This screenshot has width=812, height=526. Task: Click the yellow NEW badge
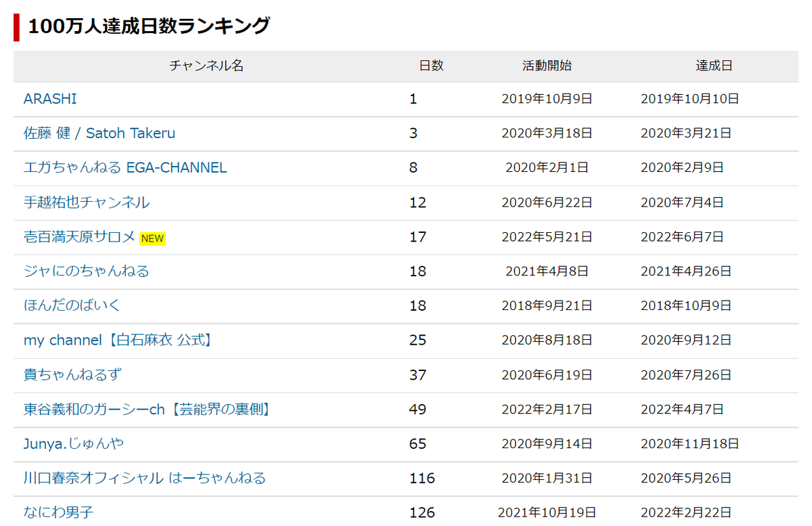pos(153,238)
